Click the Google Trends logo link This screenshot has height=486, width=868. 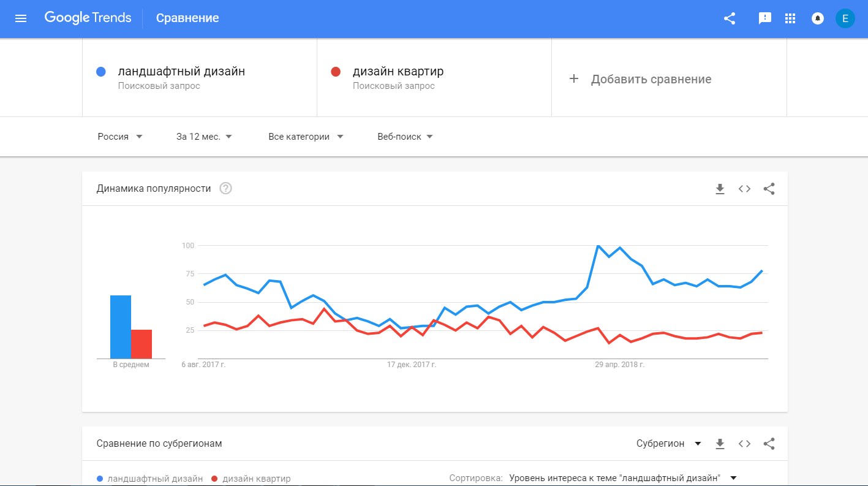click(x=88, y=18)
